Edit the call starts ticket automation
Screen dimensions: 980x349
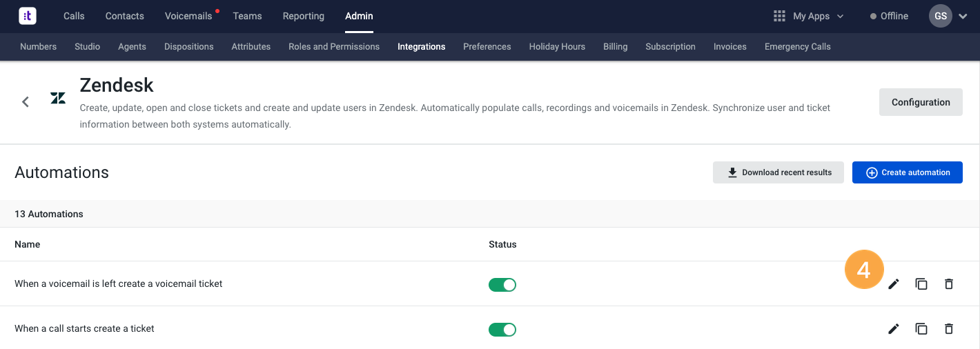(894, 329)
